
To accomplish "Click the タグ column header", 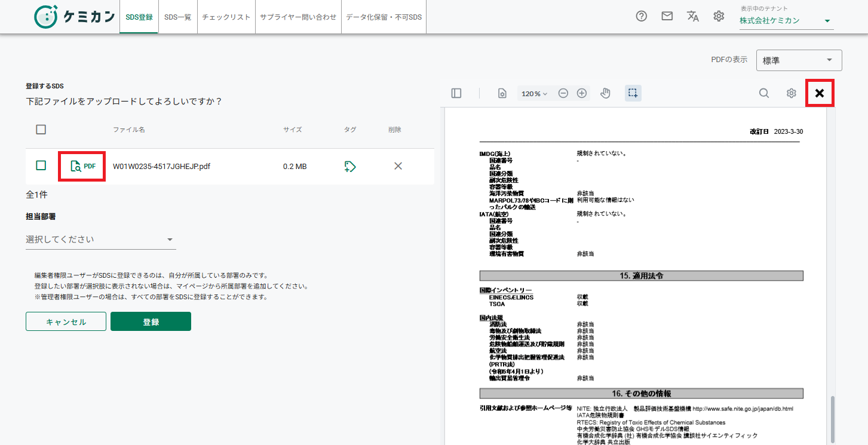I will pos(350,130).
